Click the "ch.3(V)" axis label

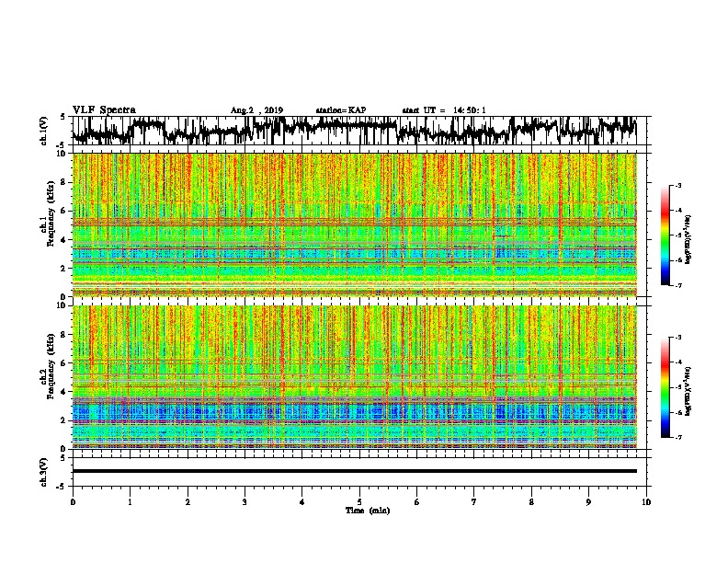(43, 472)
